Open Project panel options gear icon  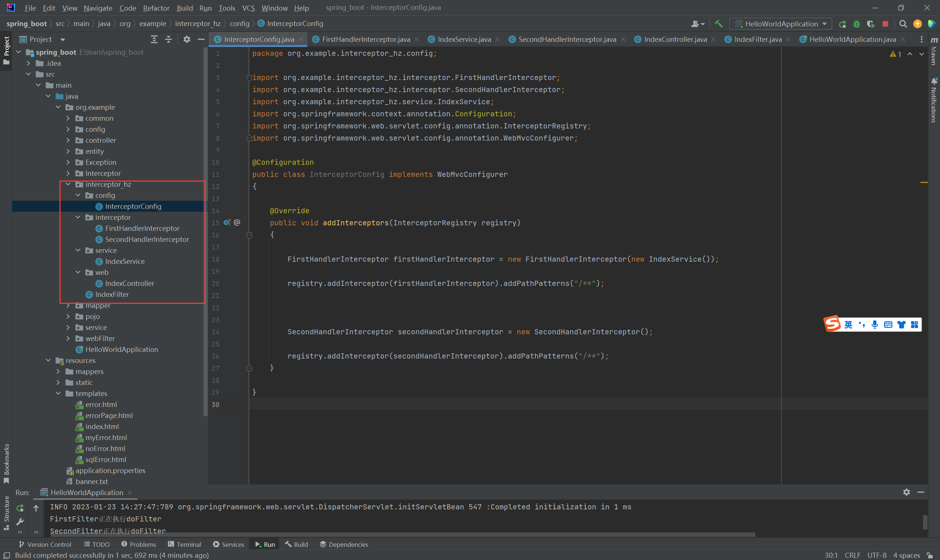coord(187,39)
